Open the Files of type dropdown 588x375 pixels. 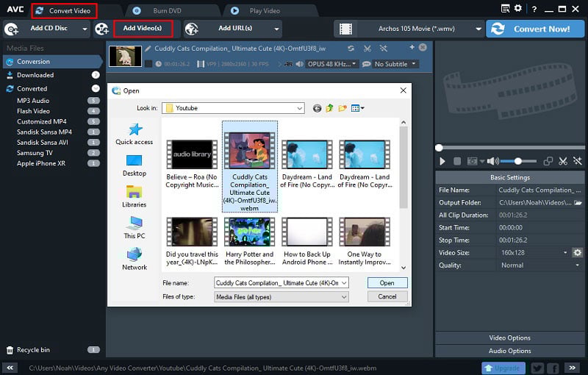(x=282, y=297)
